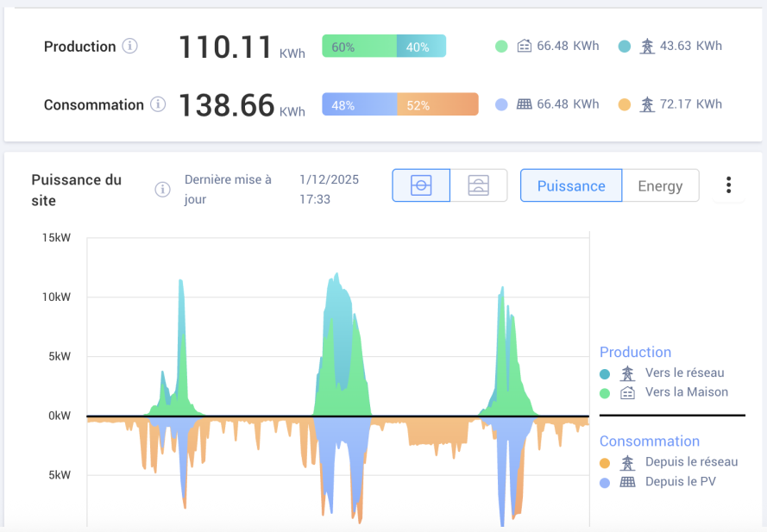Click the info icon next to Production

point(129,47)
